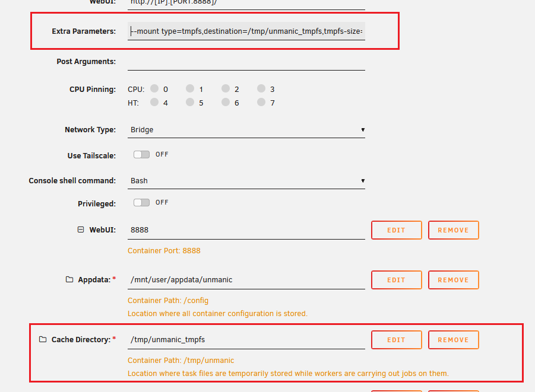Screen dimensions: 535x392
Task: Click the Appdata folder icon
Action: click(x=69, y=279)
